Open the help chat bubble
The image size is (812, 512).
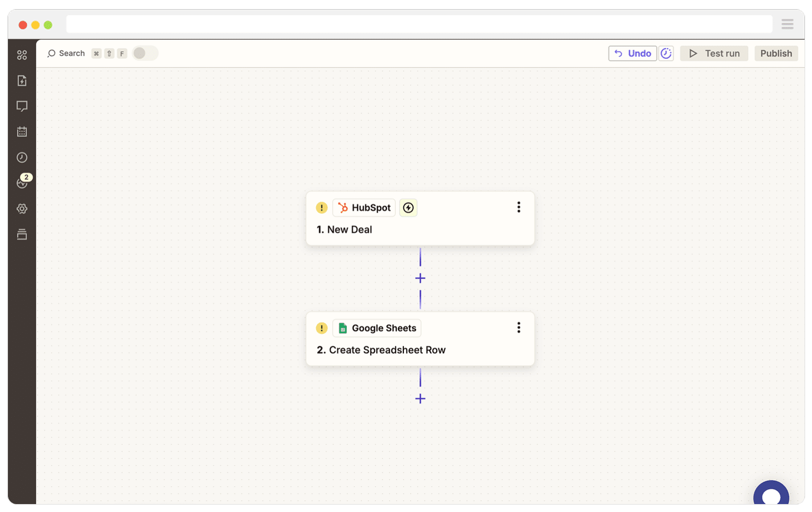click(771, 497)
